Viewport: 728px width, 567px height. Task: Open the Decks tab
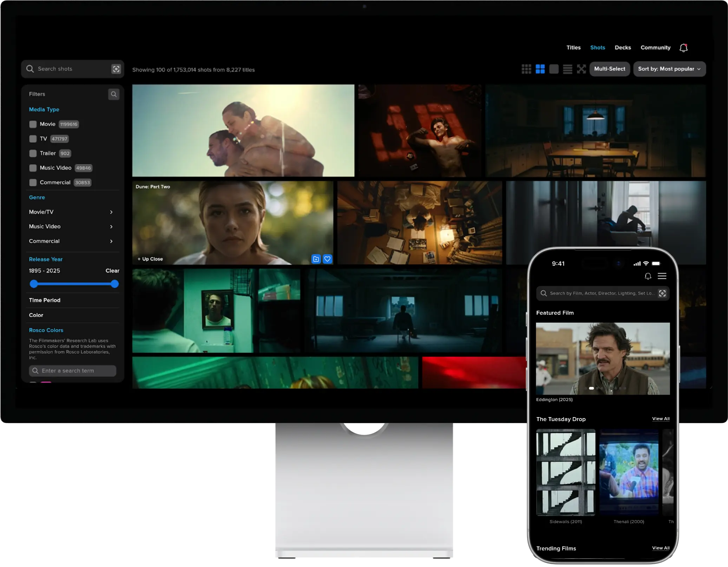point(623,48)
